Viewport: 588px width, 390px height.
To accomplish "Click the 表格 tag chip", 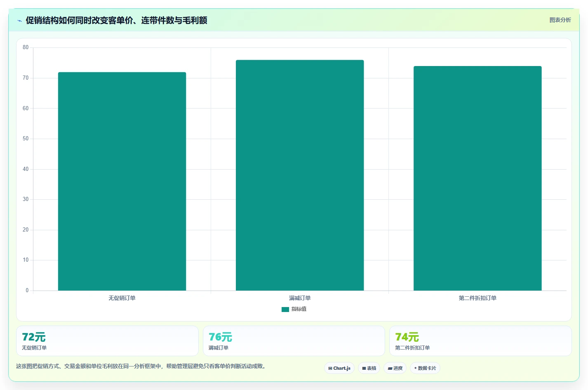I will (369, 368).
